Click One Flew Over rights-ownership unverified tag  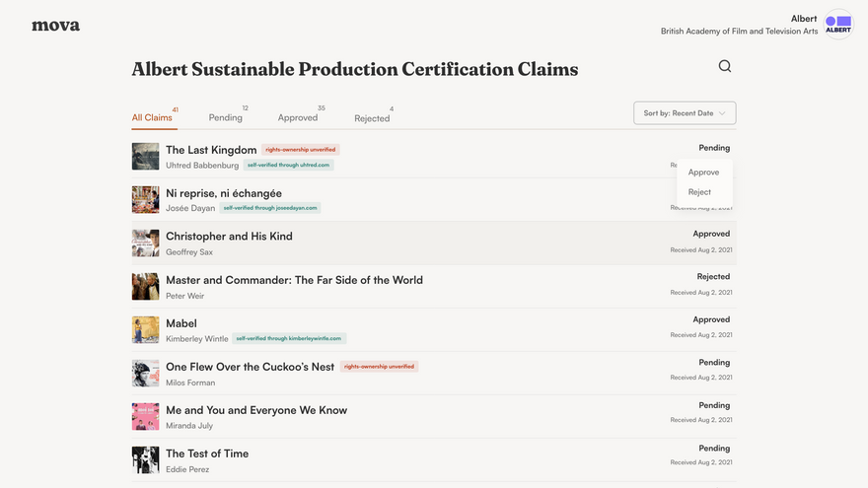tap(379, 367)
